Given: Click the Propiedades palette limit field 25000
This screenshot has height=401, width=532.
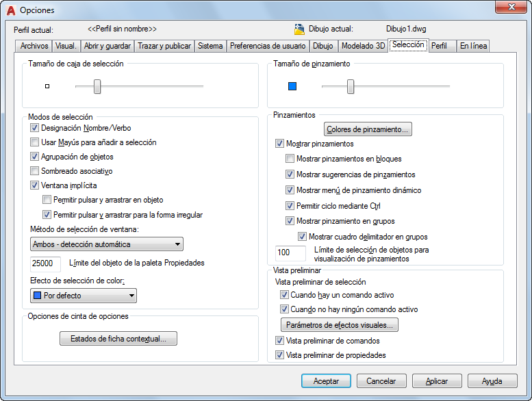Looking at the screenshot, I should [45, 264].
